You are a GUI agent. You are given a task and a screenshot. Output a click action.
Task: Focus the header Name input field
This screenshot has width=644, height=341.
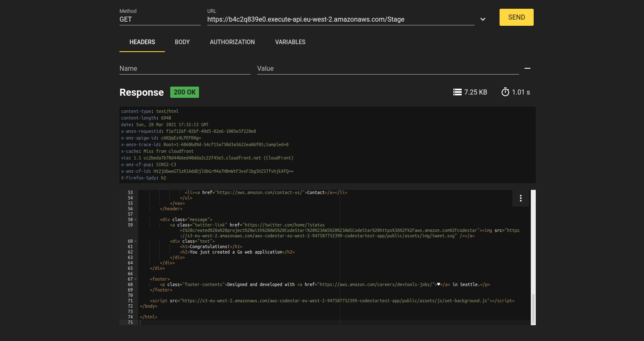point(185,68)
